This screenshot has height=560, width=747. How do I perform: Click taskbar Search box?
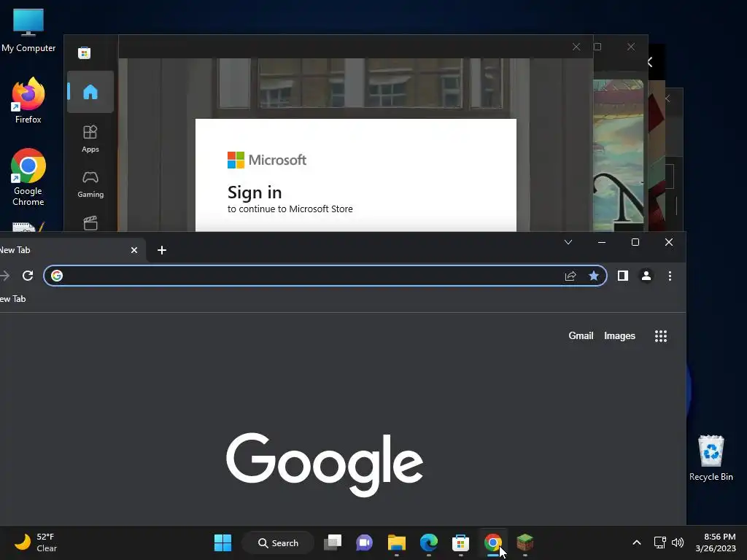pos(278,542)
